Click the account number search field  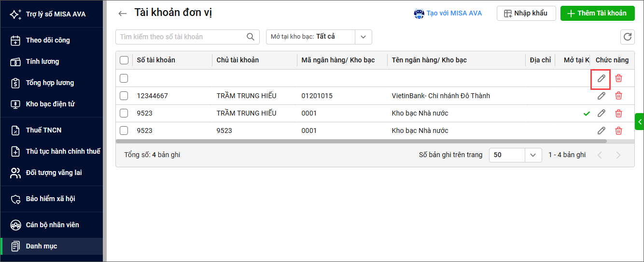pyautogui.click(x=181, y=37)
